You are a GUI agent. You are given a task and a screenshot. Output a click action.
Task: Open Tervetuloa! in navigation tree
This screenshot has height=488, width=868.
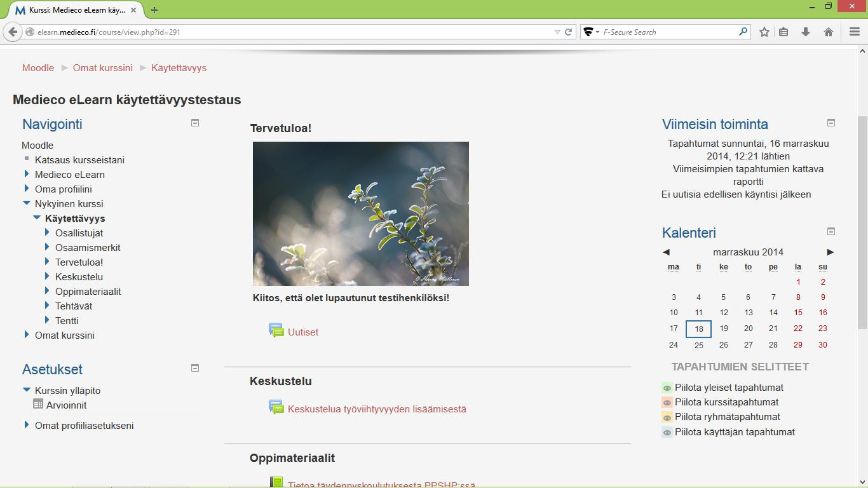(x=79, y=262)
